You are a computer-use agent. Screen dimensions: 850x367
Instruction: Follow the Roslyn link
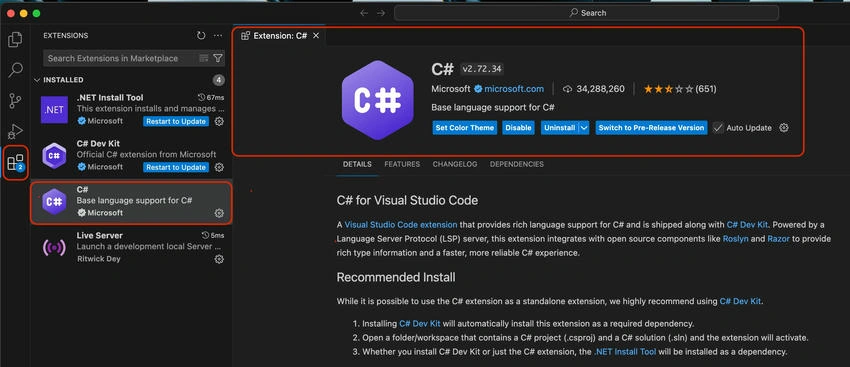pyautogui.click(x=736, y=239)
